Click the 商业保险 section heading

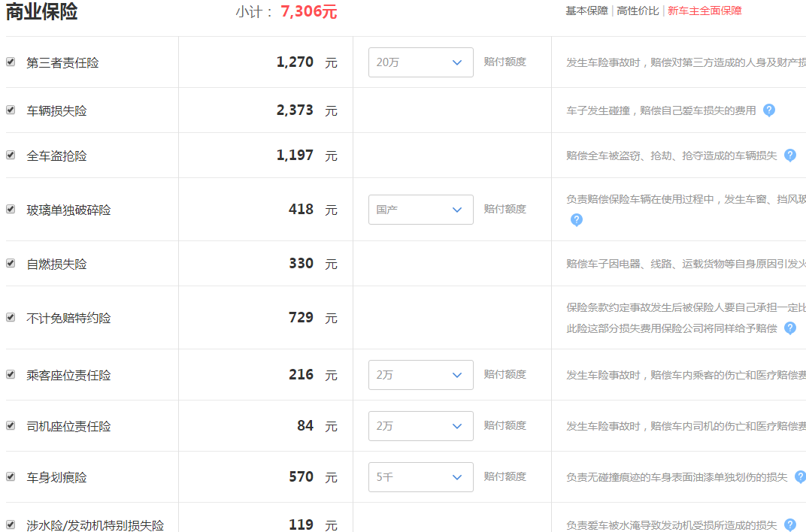pos(41,11)
